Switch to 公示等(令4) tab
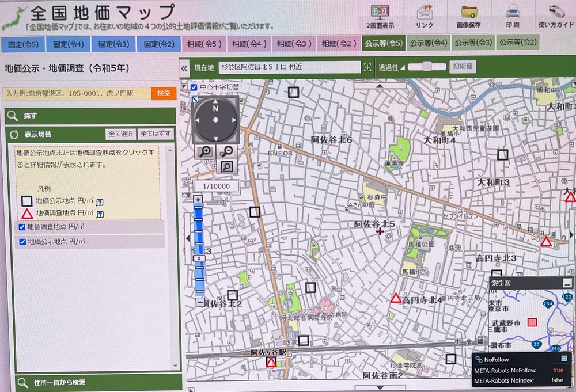The height and width of the screenshot is (392, 576). tap(429, 43)
